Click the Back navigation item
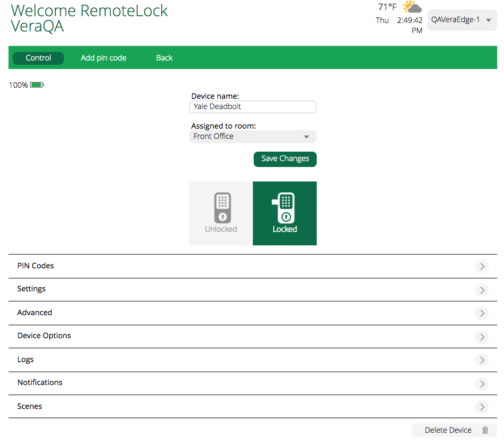The image size is (504, 443). tap(164, 58)
